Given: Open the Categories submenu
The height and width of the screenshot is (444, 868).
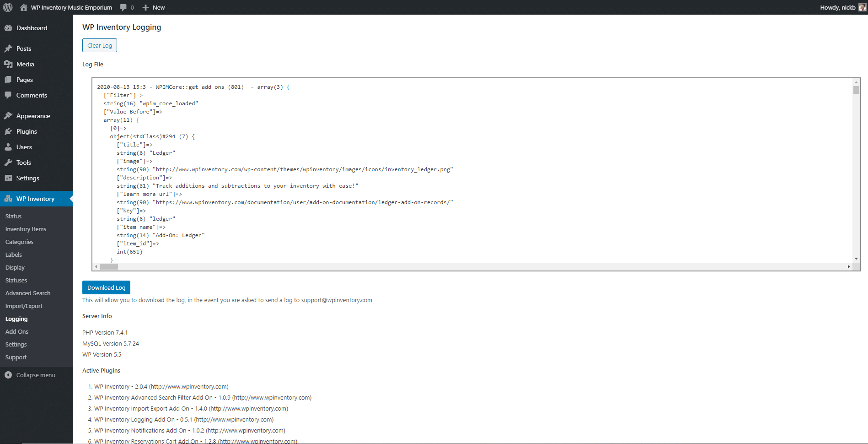Looking at the screenshot, I should [x=19, y=242].
